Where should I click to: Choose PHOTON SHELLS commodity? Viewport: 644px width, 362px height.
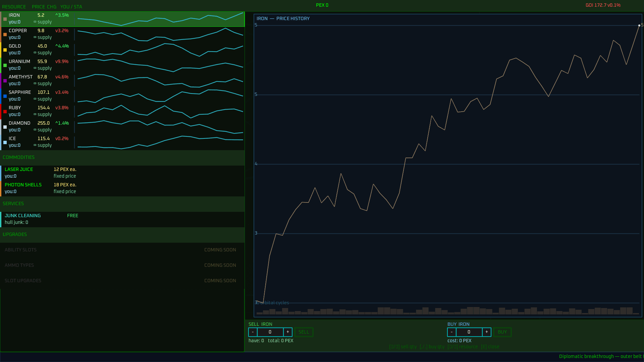point(122,188)
